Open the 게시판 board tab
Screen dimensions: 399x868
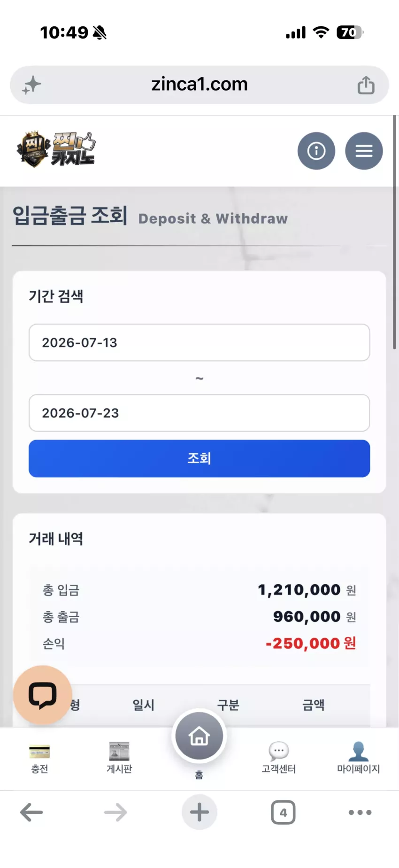click(119, 758)
